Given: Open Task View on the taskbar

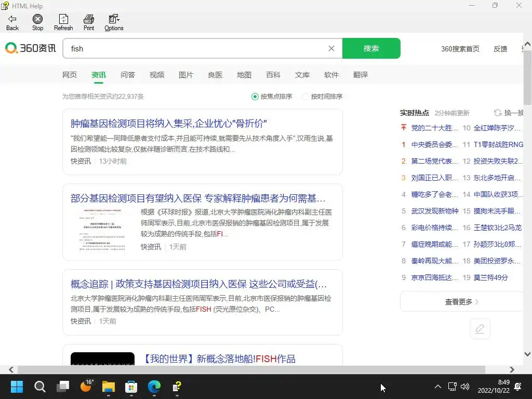Looking at the screenshot, I should click(63, 387).
